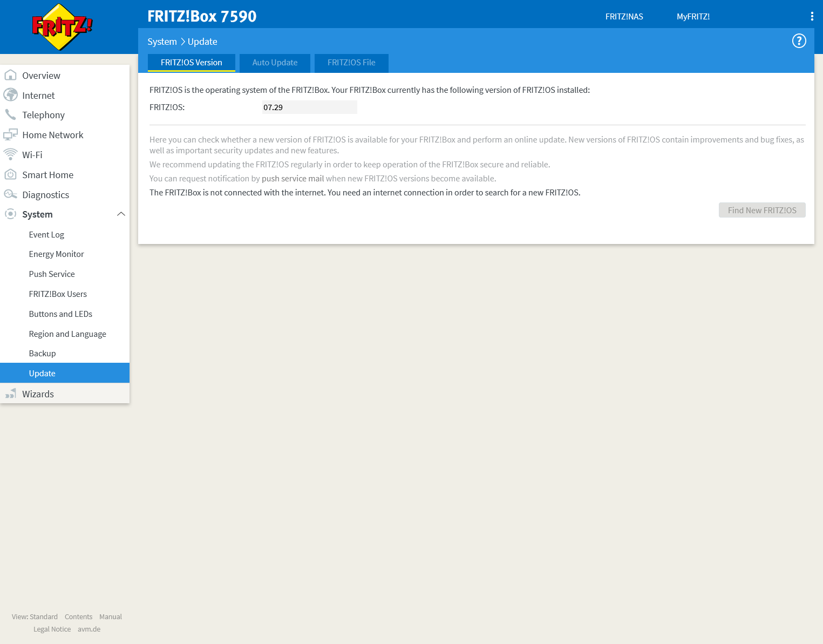Image resolution: width=823 pixels, height=644 pixels.
Task: Open the FRITZ!Box Users submenu
Action: (65, 294)
